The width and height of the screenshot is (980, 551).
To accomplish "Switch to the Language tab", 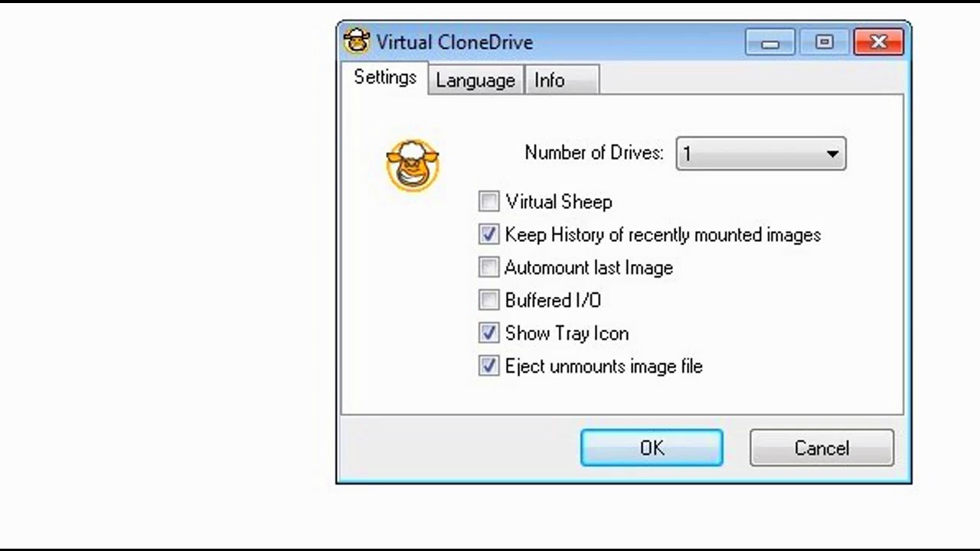I will (x=475, y=80).
